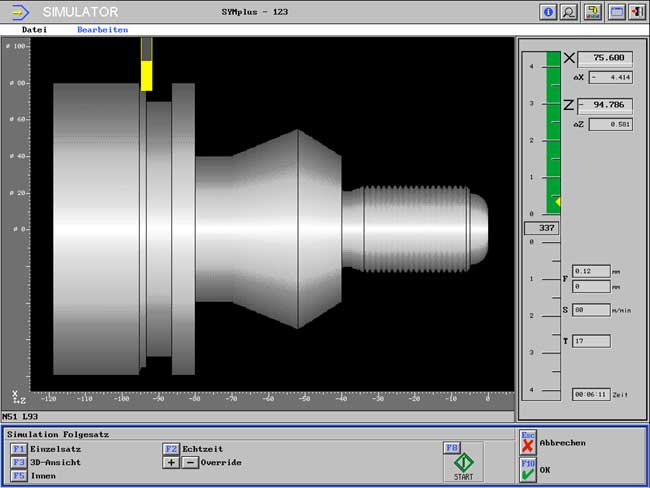Toggle F1 Einzelsatz single block mode
Viewport: 650px width, 488px height.
coord(18,449)
